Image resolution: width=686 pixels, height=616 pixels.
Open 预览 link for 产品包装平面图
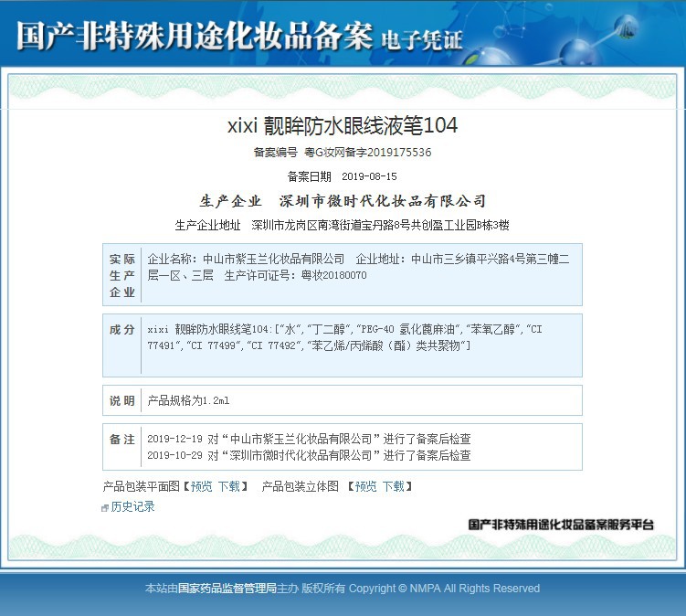click(201, 486)
